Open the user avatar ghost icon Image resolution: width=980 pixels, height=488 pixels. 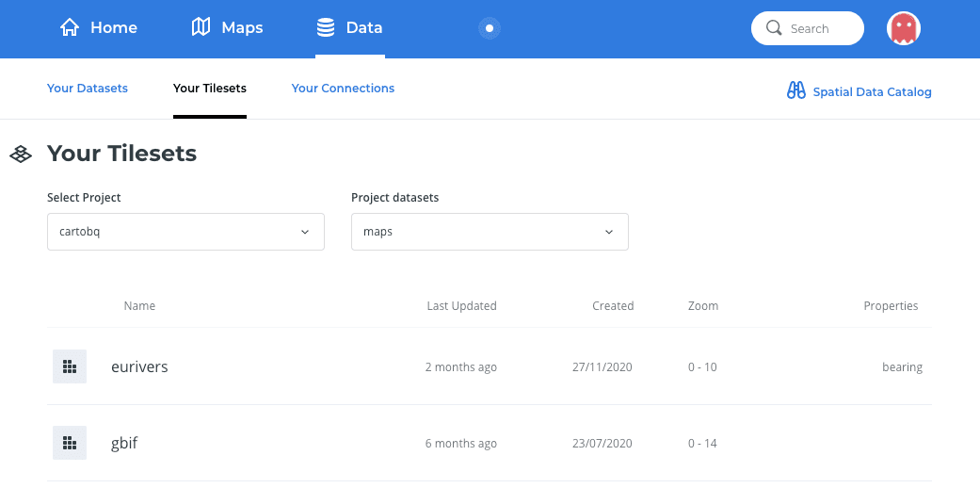[903, 28]
